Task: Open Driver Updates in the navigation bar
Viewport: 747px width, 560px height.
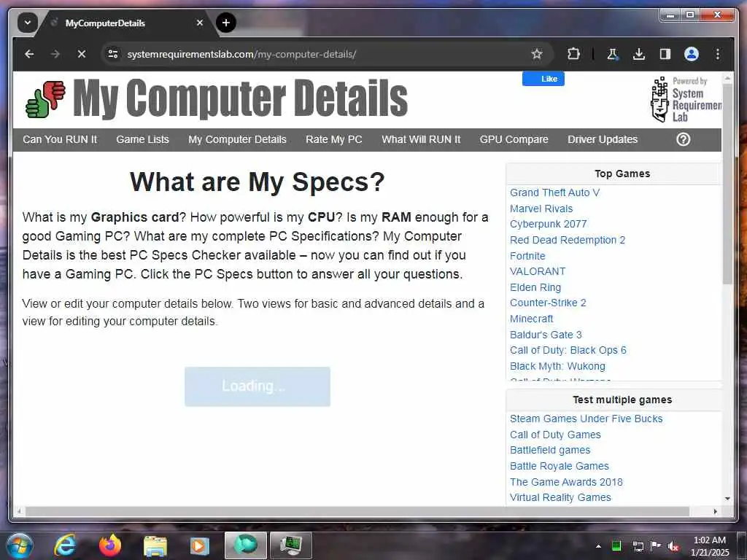Action: [603, 139]
